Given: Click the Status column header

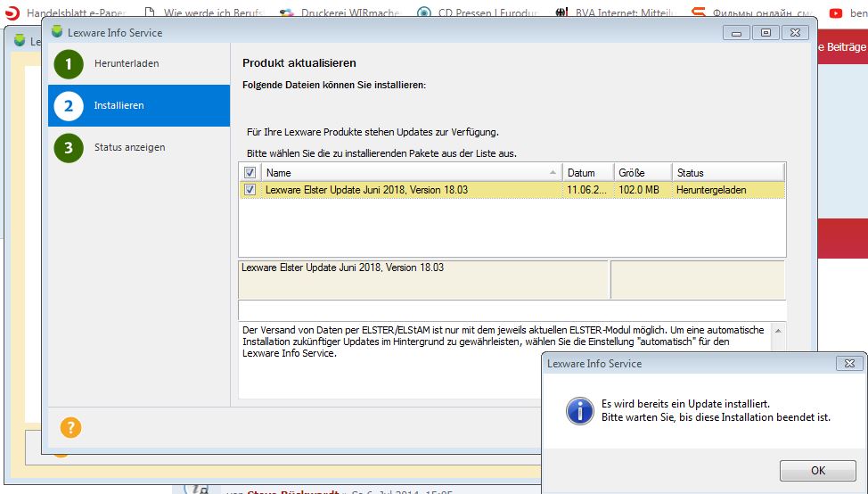Looking at the screenshot, I should [x=728, y=172].
